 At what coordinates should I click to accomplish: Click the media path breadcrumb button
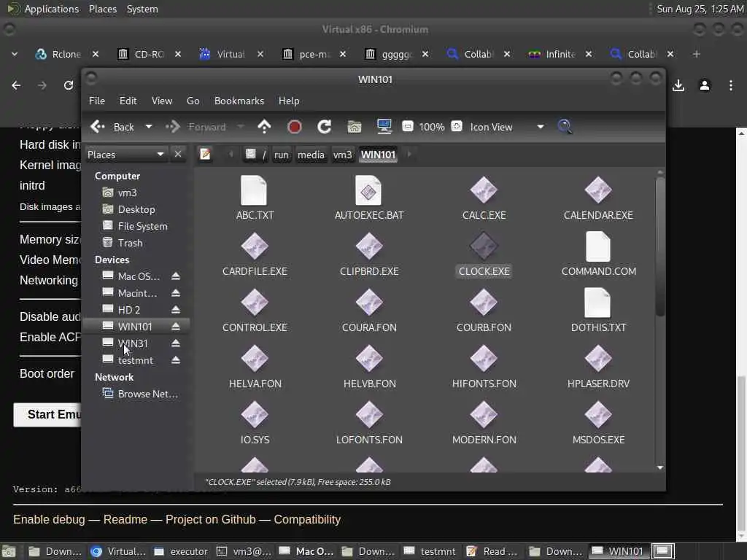[311, 155]
